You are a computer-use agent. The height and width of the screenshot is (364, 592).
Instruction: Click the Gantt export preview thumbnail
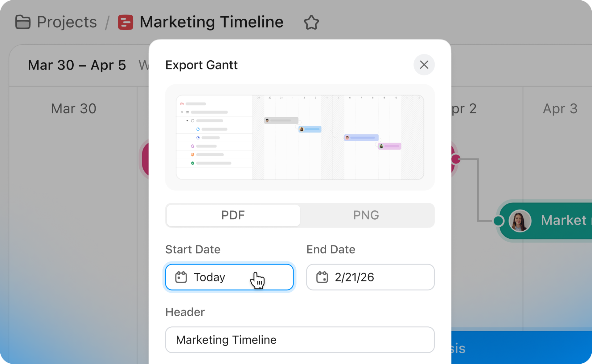pos(300,137)
